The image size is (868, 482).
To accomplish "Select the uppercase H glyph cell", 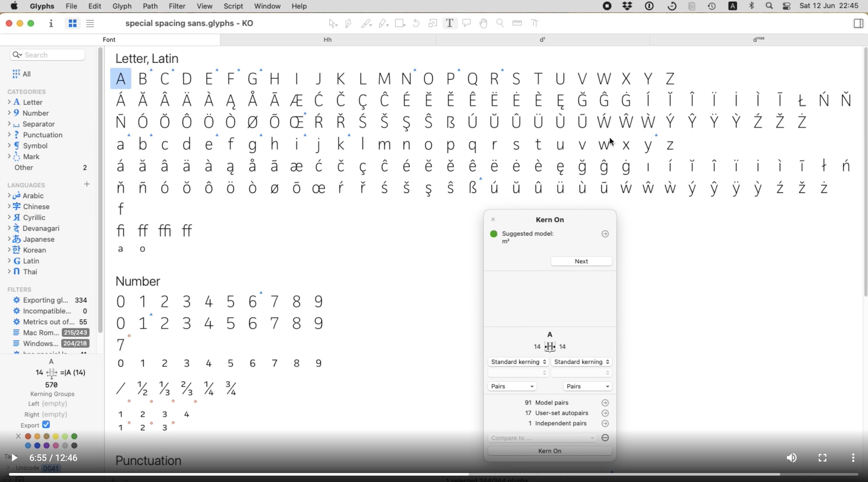I will (x=274, y=79).
